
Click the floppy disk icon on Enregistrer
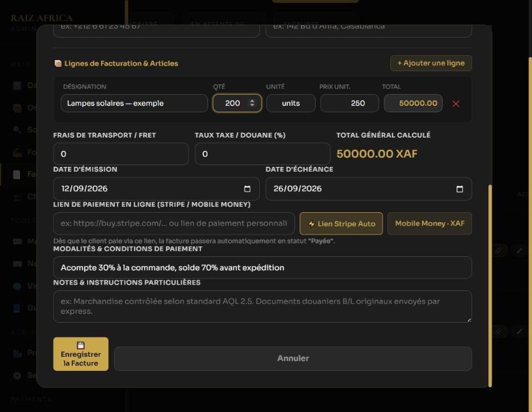click(x=81, y=345)
